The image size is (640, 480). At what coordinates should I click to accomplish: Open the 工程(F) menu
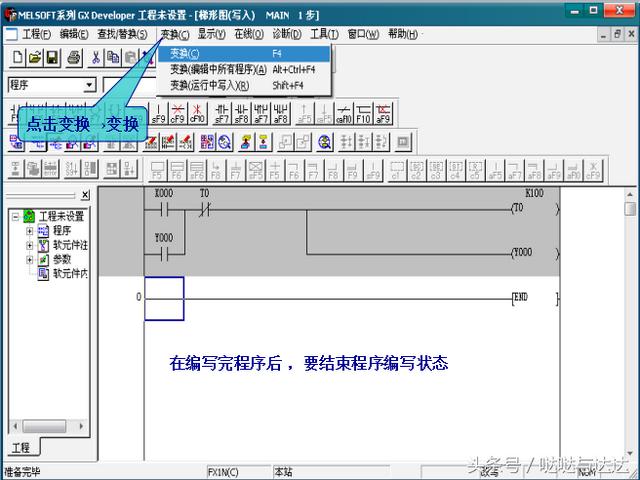(x=36, y=34)
